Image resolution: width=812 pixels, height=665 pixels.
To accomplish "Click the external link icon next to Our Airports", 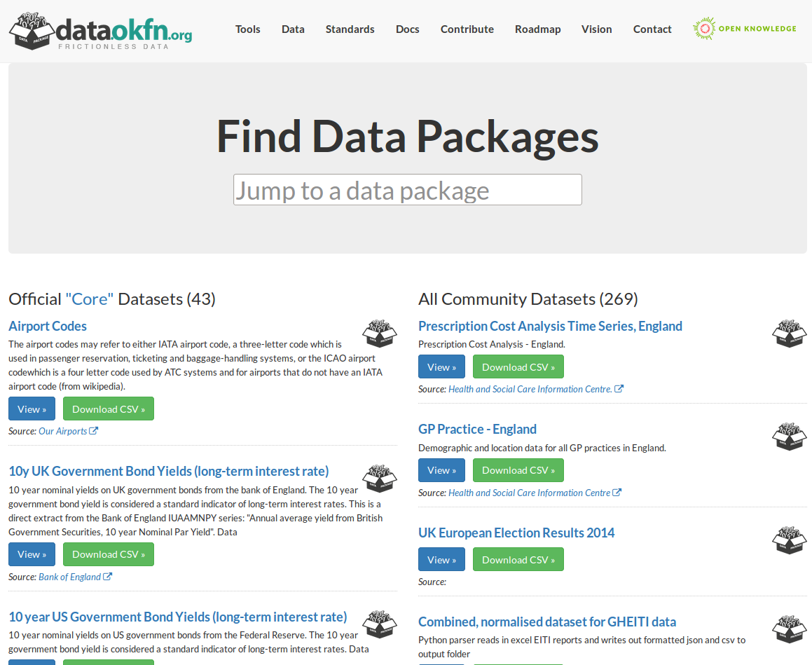I will point(94,430).
